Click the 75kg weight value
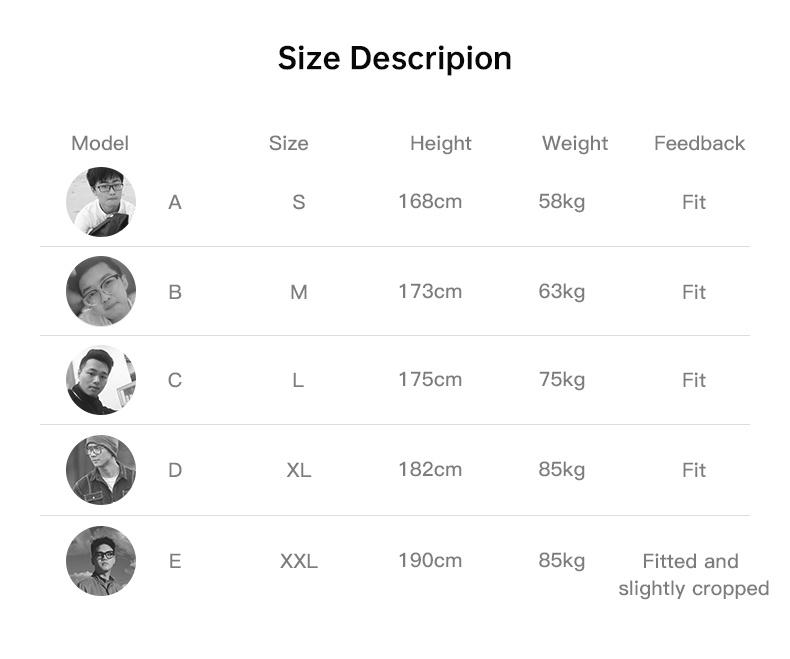This screenshot has width=790, height=659. 562,380
